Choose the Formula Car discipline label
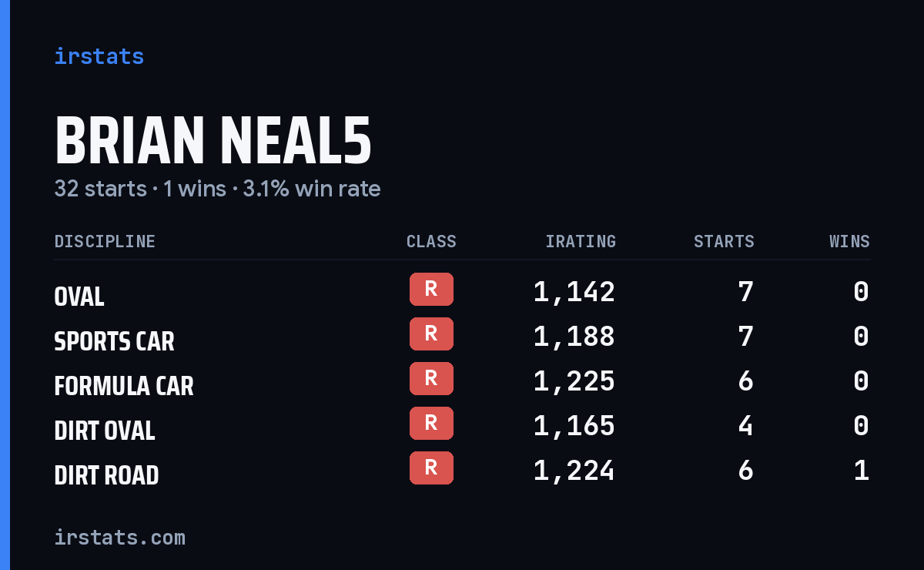Viewport: 924px width, 570px height. pos(124,386)
